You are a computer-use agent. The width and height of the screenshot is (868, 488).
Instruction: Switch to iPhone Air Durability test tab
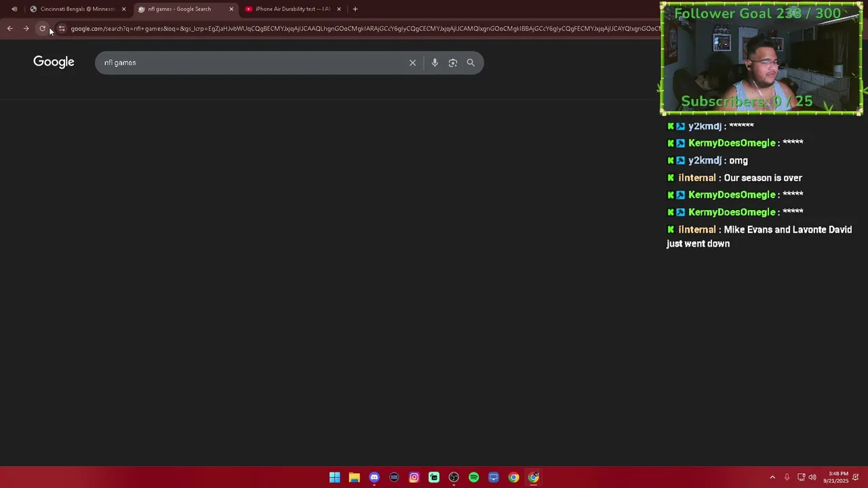click(293, 9)
